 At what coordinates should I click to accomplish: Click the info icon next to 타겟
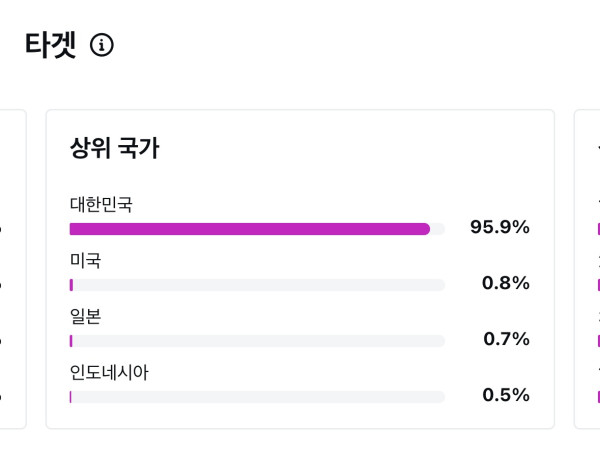point(102,45)
